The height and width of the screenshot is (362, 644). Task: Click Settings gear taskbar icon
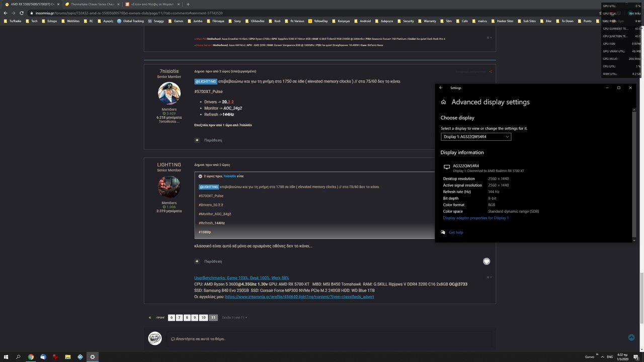point(93,357)
